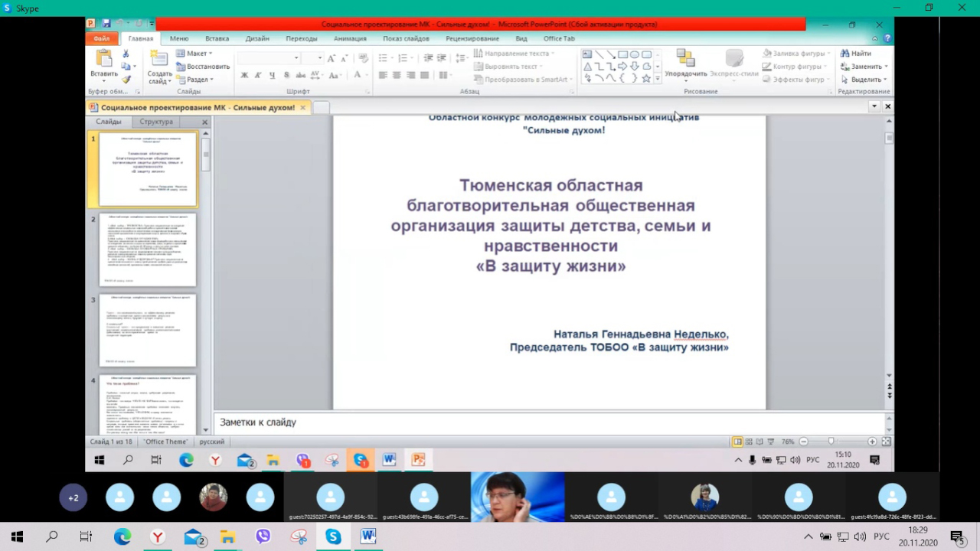This screenshot has width=980, height=551.
Task: Click Find (Найти) binoculars button
Action: (856, 54)
